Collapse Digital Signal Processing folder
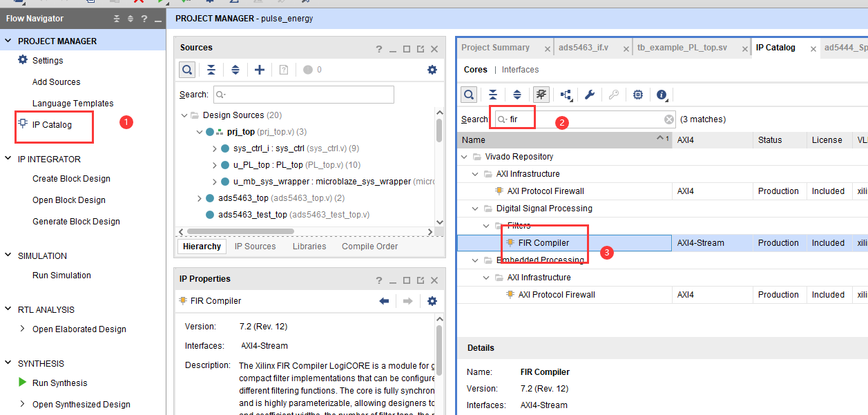 pos(476,209)
